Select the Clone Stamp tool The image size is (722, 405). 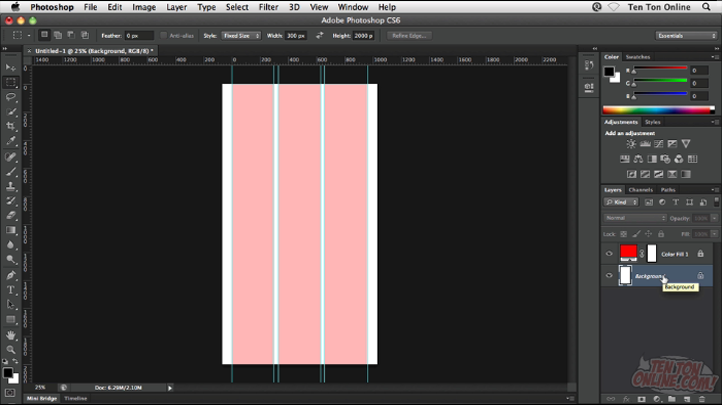11,186
